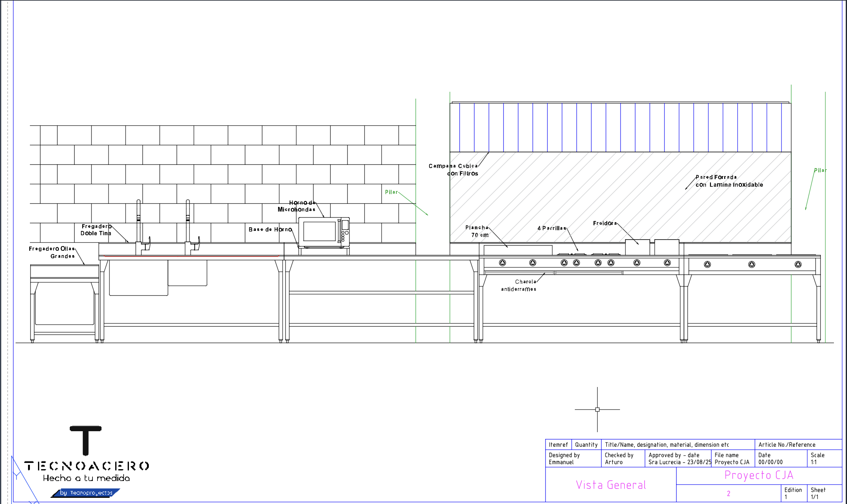This screenshot has height=504, width=847.
Task: Click the magenta 'Proyecto CJA' title
Action: (759, 475)
